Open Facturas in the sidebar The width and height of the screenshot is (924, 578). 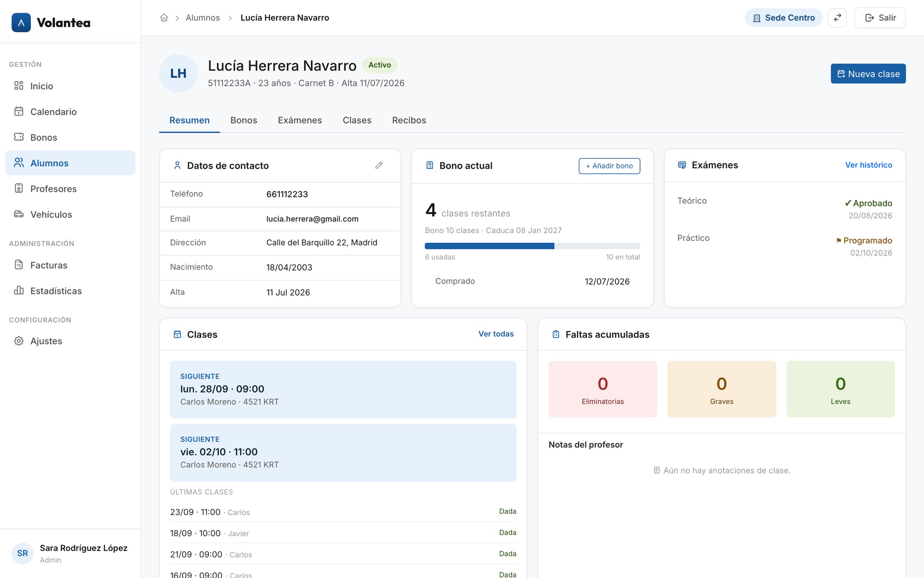tap(70, 265)
